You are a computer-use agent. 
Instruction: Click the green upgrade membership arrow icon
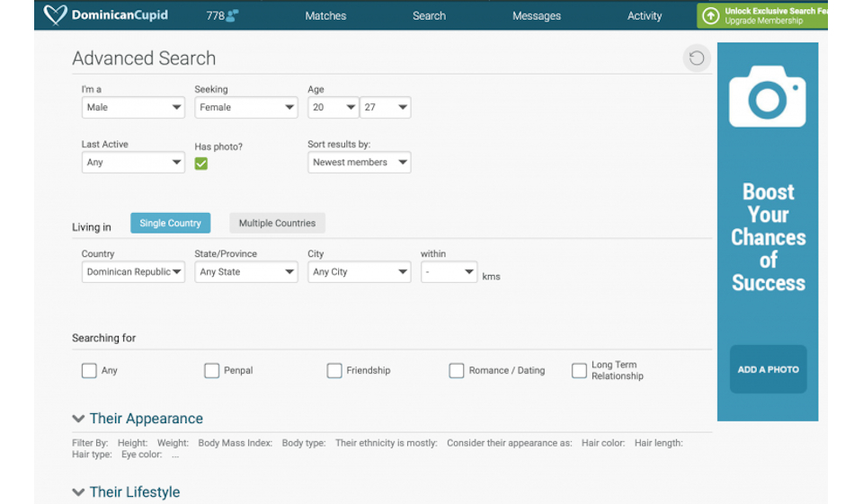710,16
